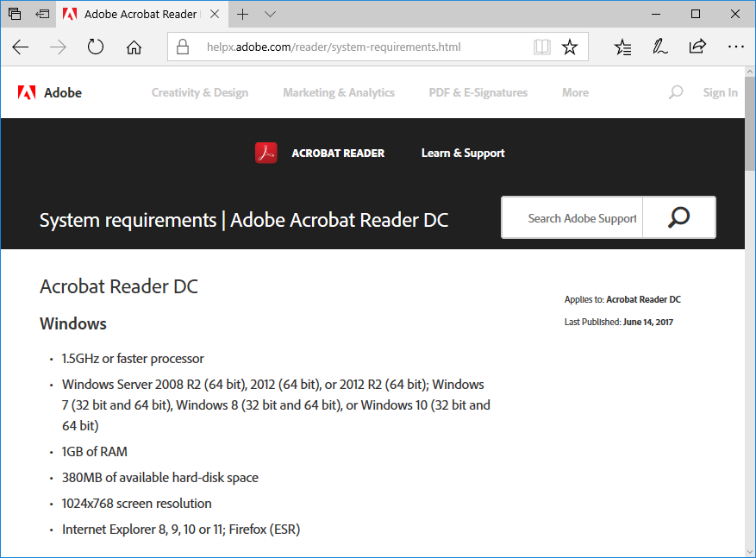The width and height of the screenshot is (756, 558).
Task: Click the vertical scrollbar thumb
Action: 750,123
